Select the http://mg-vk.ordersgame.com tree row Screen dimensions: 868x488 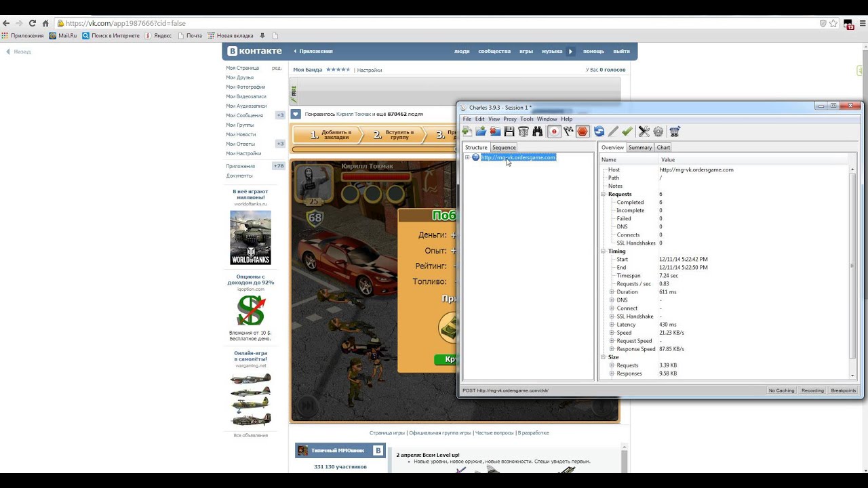(518, 157)
